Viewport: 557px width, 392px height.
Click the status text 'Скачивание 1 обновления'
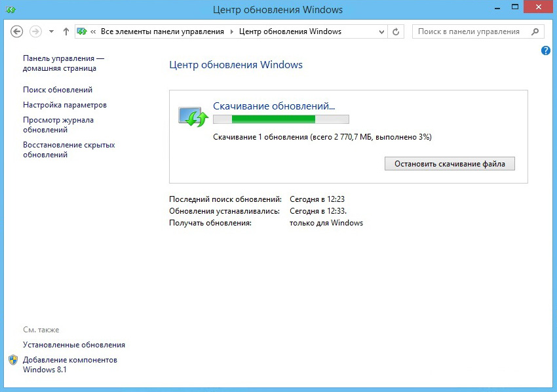260,137
